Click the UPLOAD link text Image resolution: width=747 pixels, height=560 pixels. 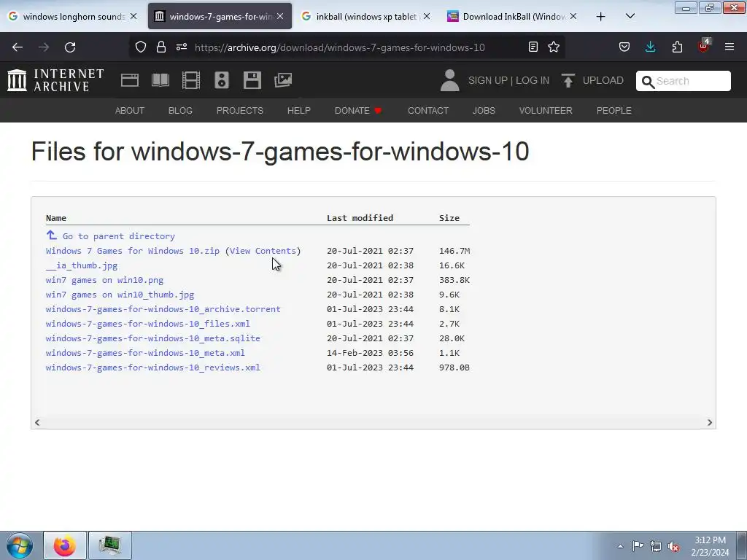pos(603,80)
